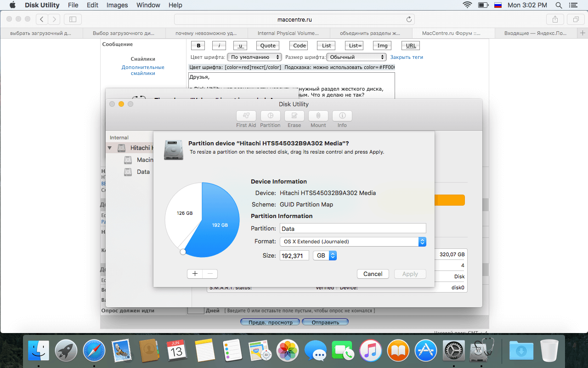Open System Preferences from the Dock
The width and height of the screenshot is (588, 368).
pyautogui.click(x=454, y=351)
